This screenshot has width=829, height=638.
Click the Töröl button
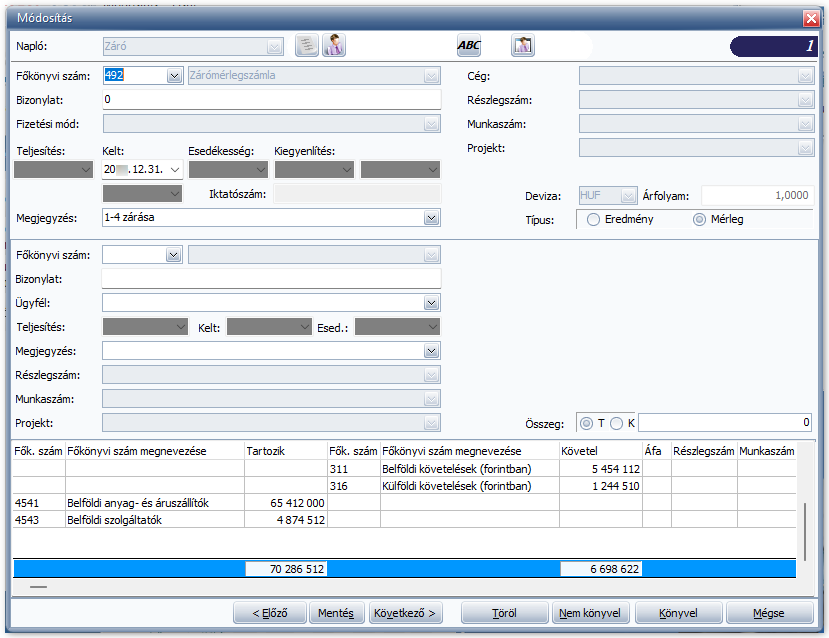504,613
